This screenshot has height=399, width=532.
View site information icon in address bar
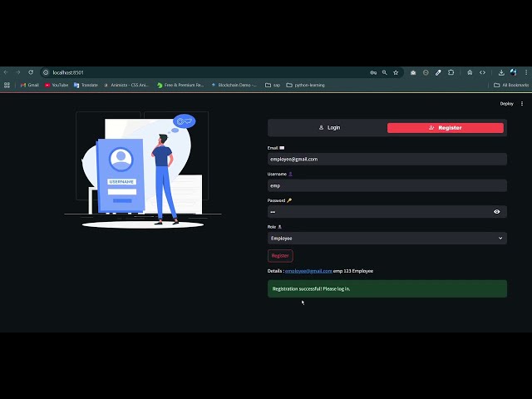46,72
